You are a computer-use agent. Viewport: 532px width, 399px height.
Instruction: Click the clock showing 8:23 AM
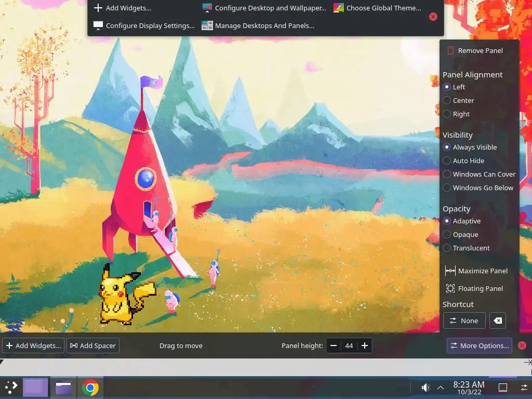(469, 388)
